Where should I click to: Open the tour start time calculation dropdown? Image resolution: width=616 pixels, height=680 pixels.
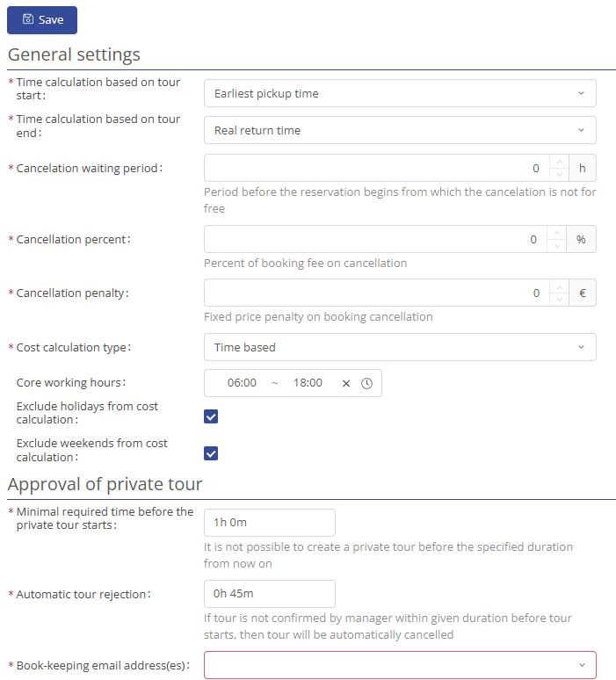(x=400, y=93)
